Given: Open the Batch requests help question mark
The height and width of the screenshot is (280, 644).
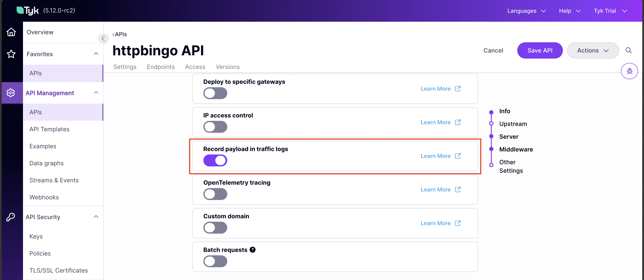Looking at the screenshot, I should point(253,250).
